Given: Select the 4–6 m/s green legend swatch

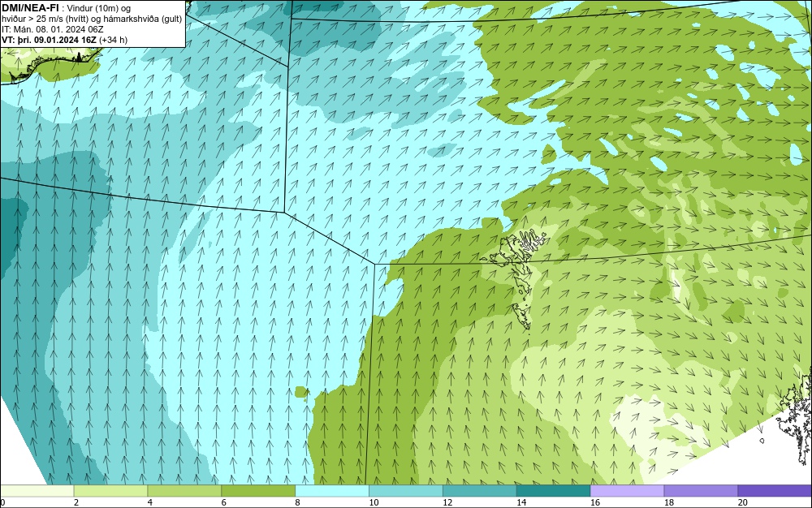Looking at the screenshot, I should [x=184, y=491].
